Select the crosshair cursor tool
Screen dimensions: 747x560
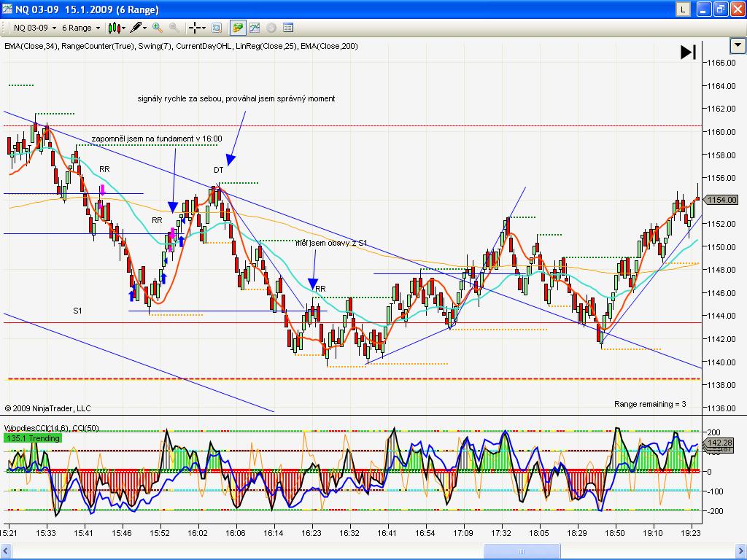195,28
